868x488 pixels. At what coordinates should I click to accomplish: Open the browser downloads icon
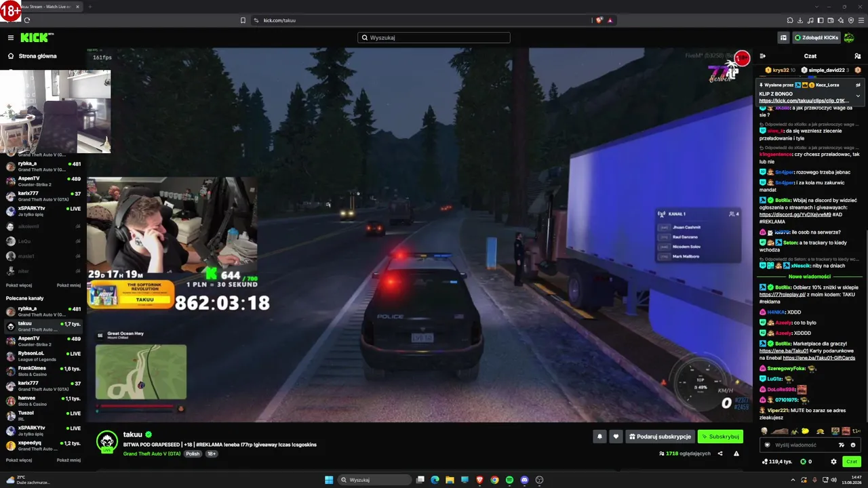(x=800, y=20)
